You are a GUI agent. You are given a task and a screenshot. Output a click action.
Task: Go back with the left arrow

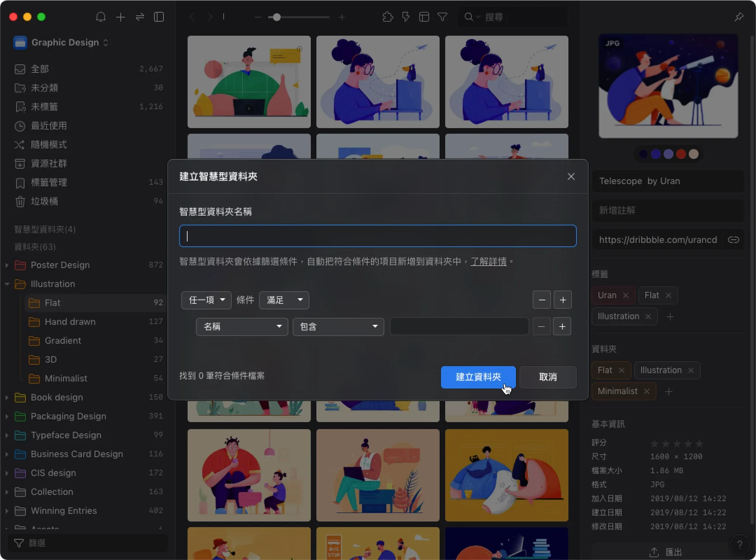click(x=192, y=17)
